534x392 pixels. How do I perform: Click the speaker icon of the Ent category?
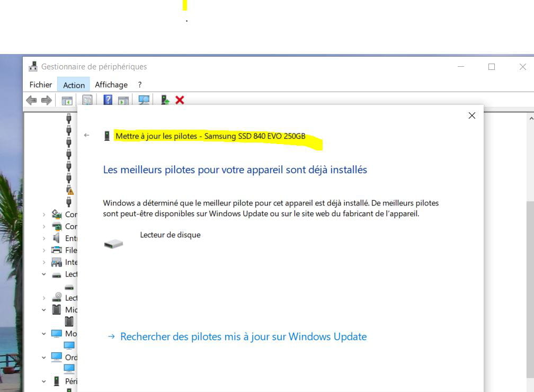coord(57,238)
